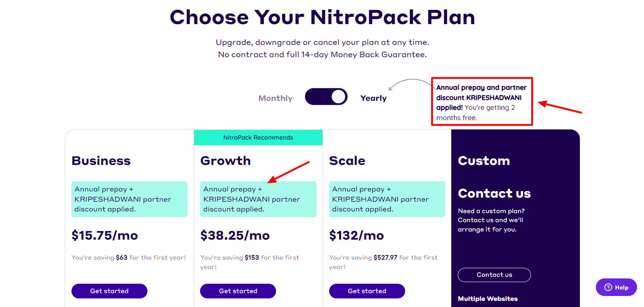Click Get started under the Business plan
Image resolution: width=644 pixels, height=307 pixels.
click(x=109, y=291)
